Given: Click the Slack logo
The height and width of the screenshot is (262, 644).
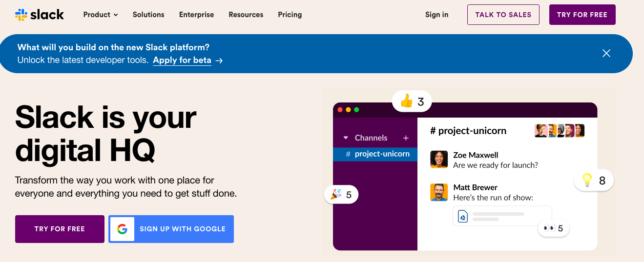Looking at the screenshot, I should coord(40,15).
